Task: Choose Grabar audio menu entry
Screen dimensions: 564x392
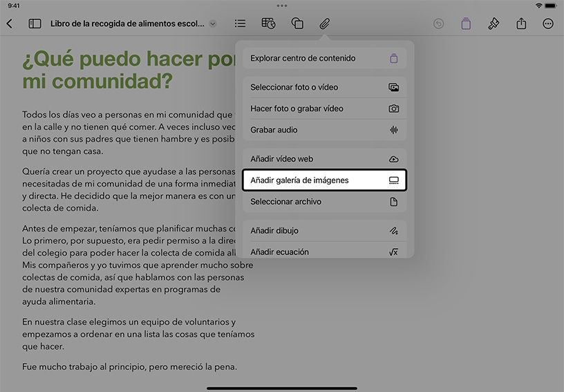Action: coord(324,130)
